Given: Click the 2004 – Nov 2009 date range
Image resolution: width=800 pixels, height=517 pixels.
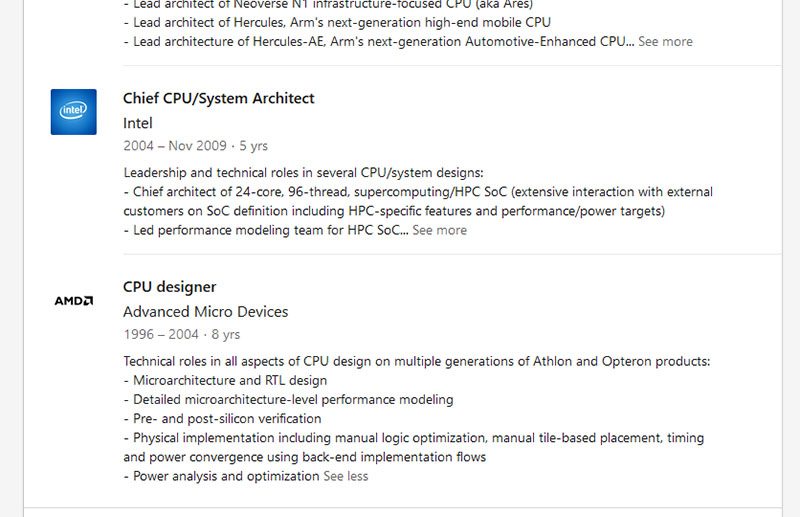Looking at the screenshot, I should pos(174,146).
